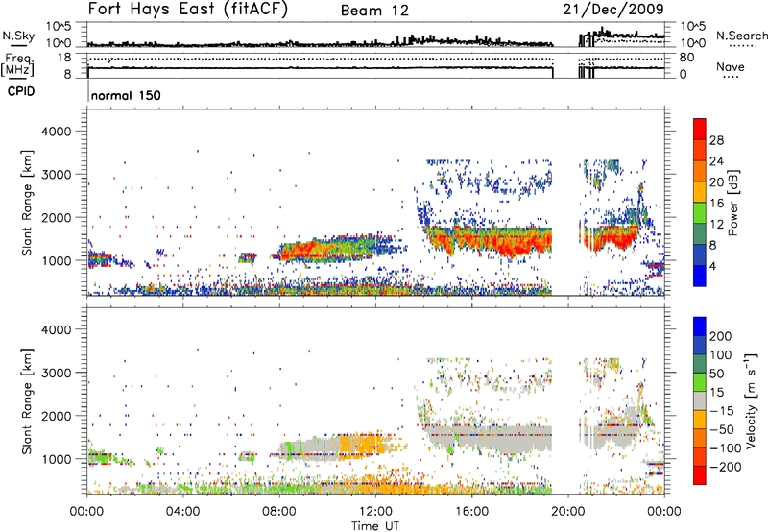Click the red bottom segment of Velocity color bar
Viewport: 768px width, 532px height.
tap(700, 475)
